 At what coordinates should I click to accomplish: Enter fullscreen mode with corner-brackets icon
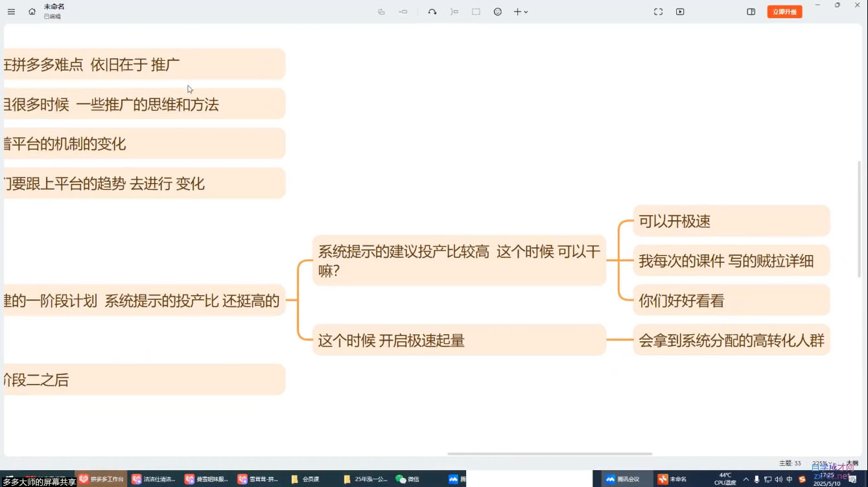[x=658, y=12]
